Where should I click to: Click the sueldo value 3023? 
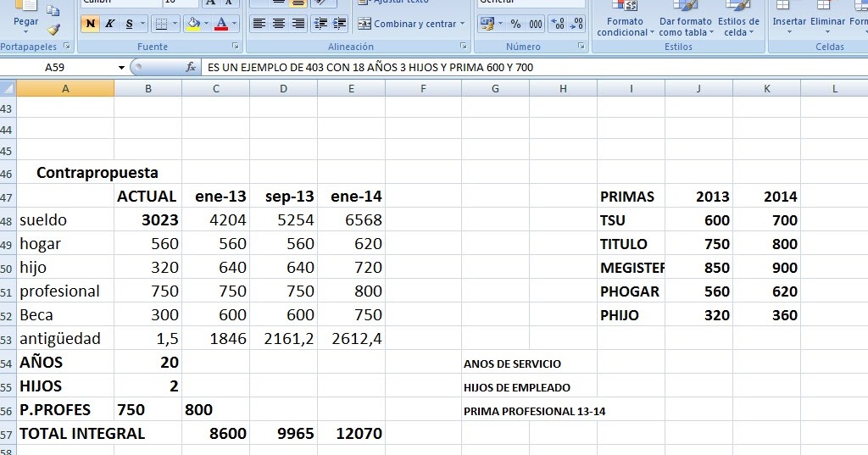[x=147, y=220]
